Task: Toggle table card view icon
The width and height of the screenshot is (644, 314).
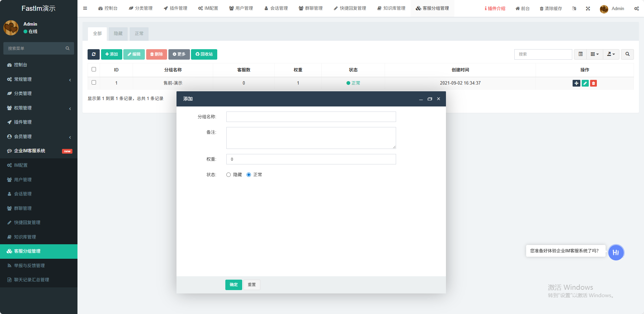Action: click(580, 54)
